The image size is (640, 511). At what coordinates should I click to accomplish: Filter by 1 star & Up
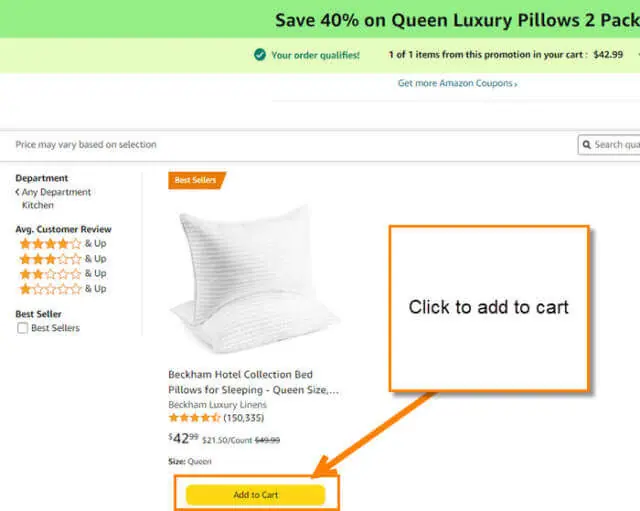(63, 289)
